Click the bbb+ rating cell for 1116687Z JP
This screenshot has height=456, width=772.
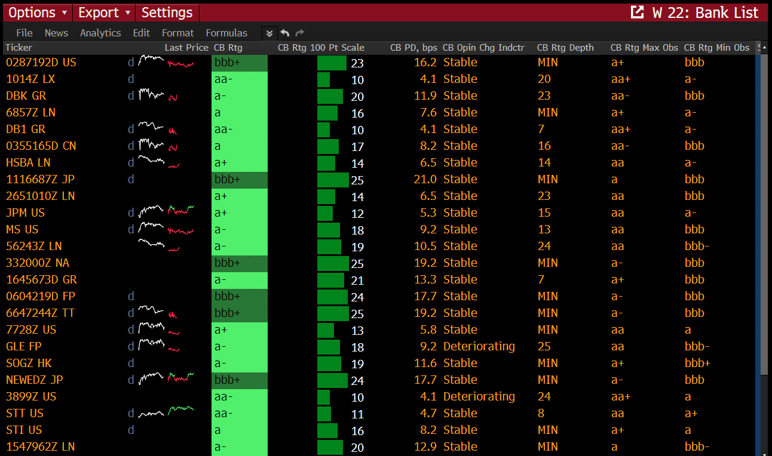point(240,180)
